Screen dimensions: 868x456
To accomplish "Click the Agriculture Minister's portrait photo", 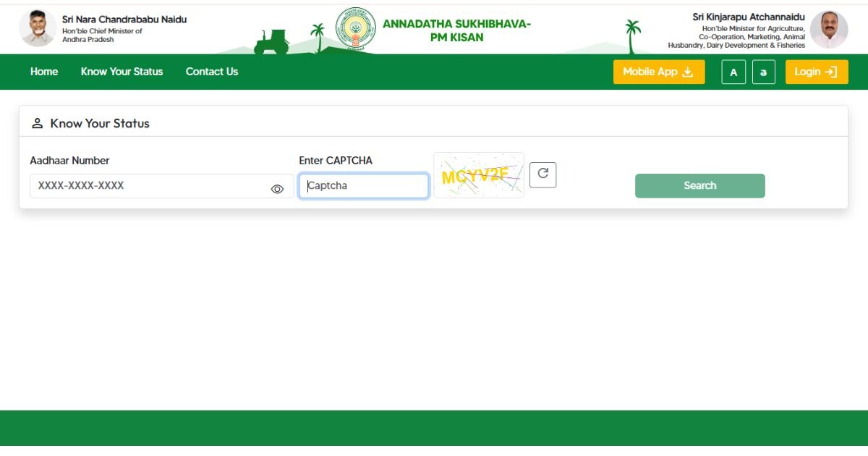I will [829, 30].
